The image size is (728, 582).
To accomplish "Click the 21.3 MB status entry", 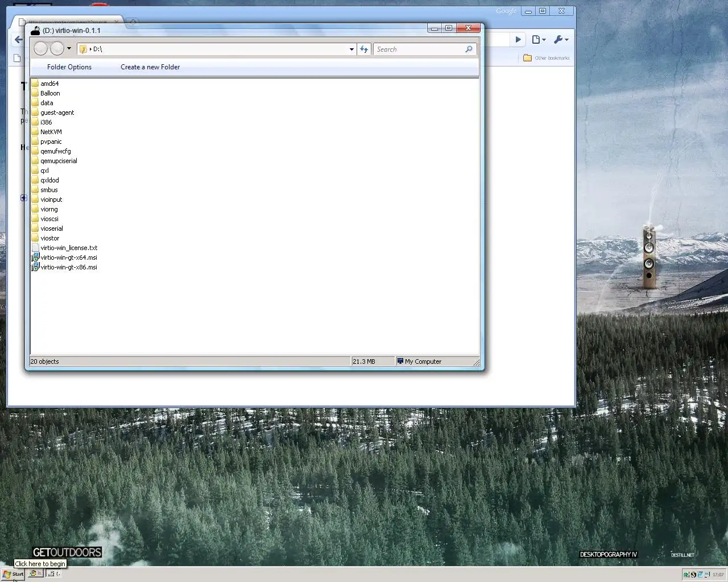I will [364, 361].
